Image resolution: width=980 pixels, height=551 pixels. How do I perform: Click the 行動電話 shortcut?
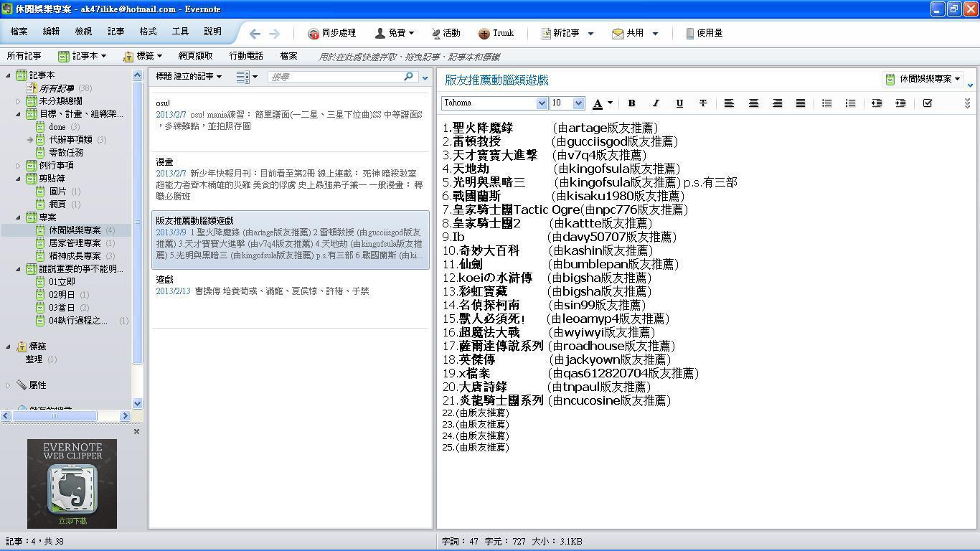[247, 56]
